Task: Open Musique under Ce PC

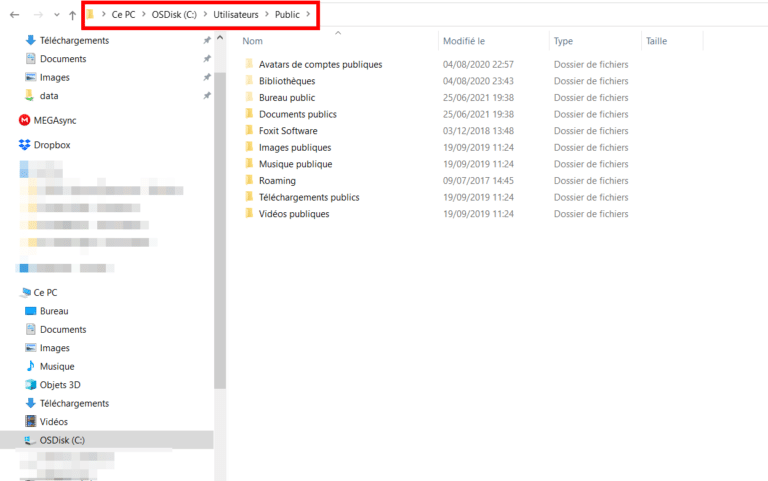Action: 57,366
